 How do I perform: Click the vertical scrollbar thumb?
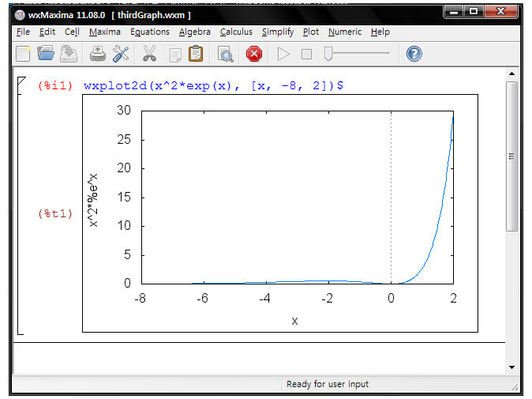tap(511, 156)
